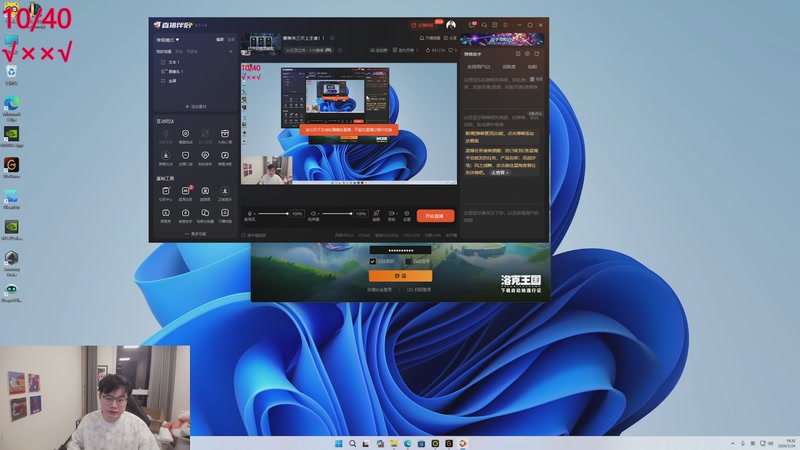Switch to the 活跃度 tab

[x=509, y=67]
